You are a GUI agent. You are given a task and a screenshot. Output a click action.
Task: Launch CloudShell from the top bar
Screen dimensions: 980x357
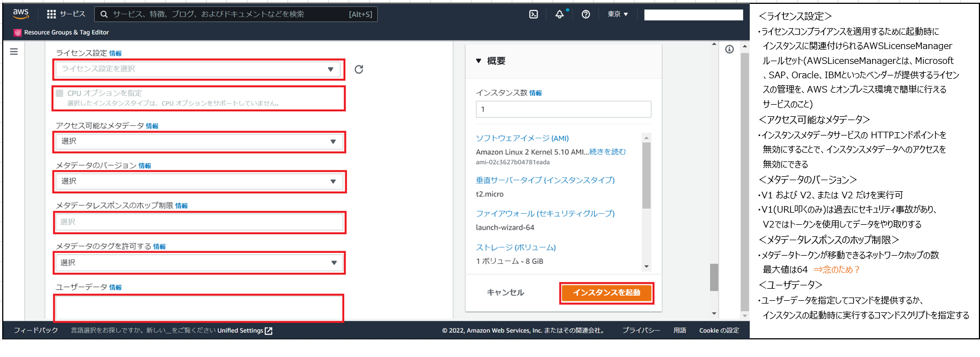click(x=533, y=14)
